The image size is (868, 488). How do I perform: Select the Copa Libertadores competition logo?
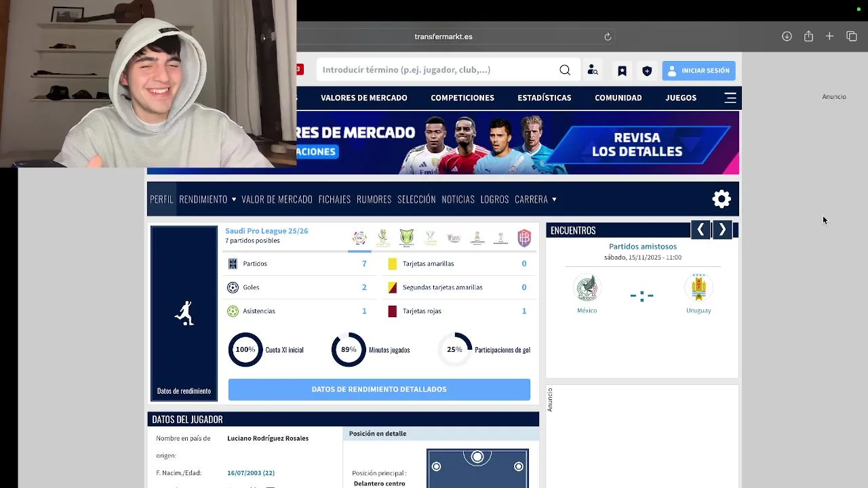coord(477,238)
